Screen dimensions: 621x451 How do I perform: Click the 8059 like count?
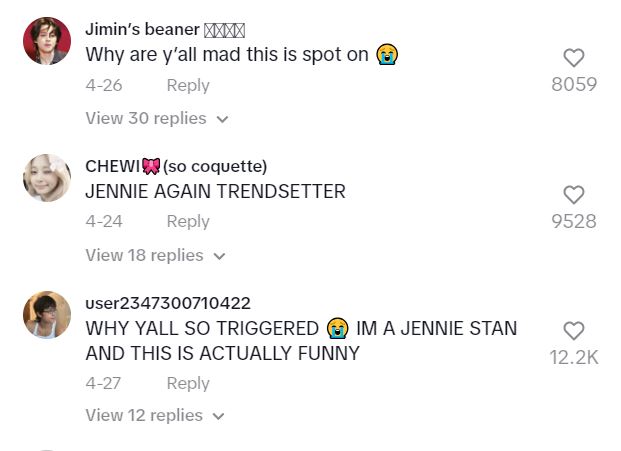pyautogui.click(x=574, y=84)
